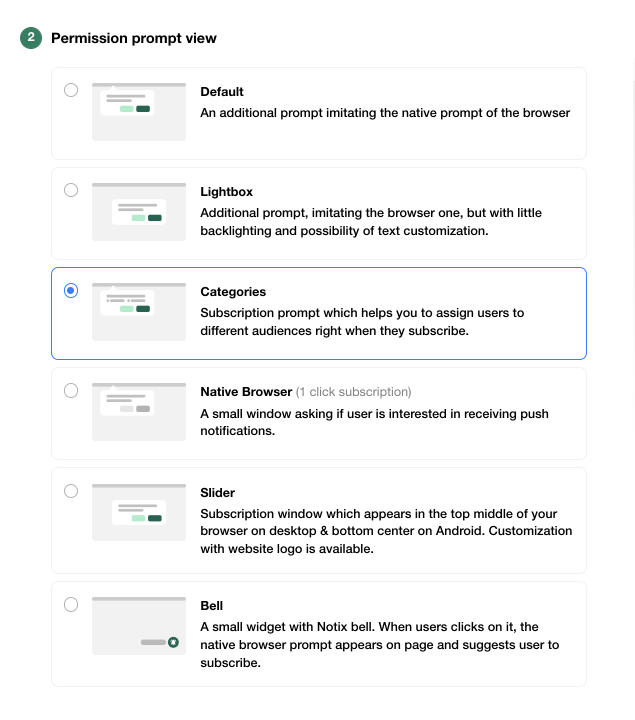Viewport: 635px width, 720px height.
Task: Click the Slider preview thumbnail
Action: point(139,512)
